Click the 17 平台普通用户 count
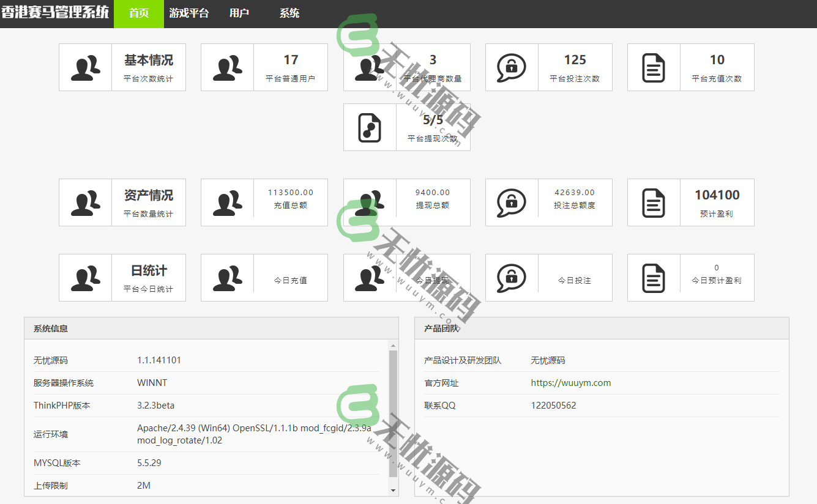Screen dimensions: 817x504 (291, 60)
